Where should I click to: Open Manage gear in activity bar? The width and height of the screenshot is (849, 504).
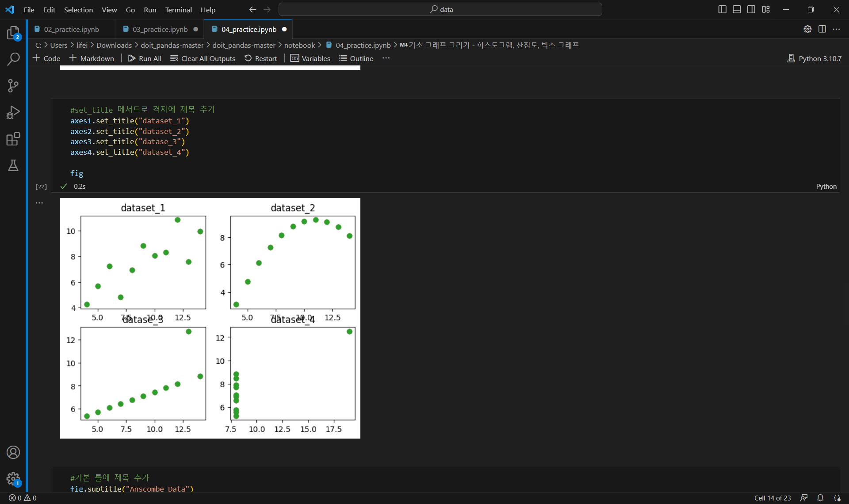(x=13, y=478)
